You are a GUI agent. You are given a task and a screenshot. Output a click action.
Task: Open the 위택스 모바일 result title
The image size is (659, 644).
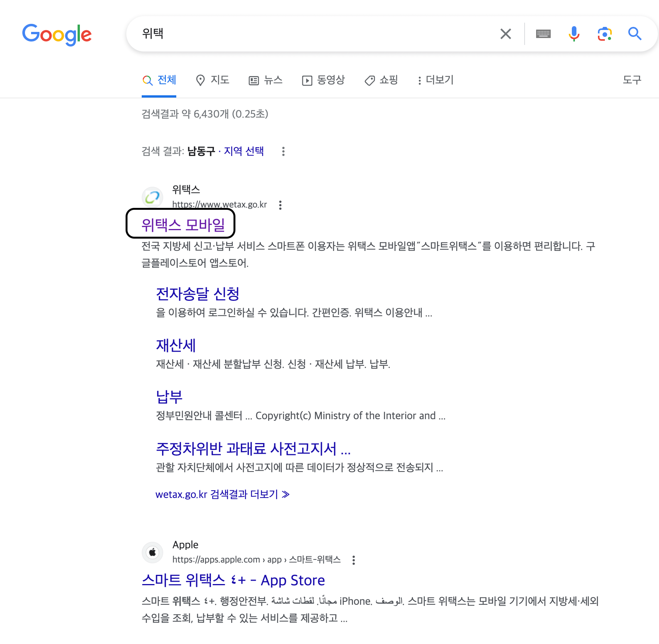coord(183,225)
